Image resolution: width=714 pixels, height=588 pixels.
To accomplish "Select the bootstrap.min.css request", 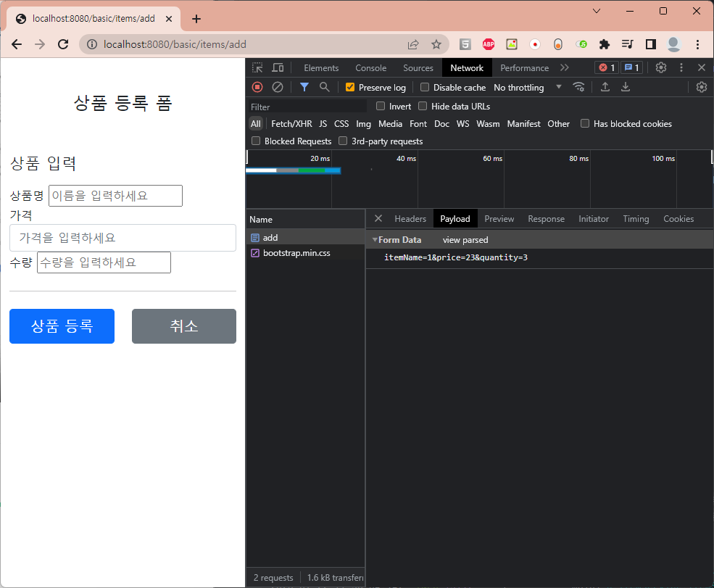I will pyautogui.click(x=305, y=253).
